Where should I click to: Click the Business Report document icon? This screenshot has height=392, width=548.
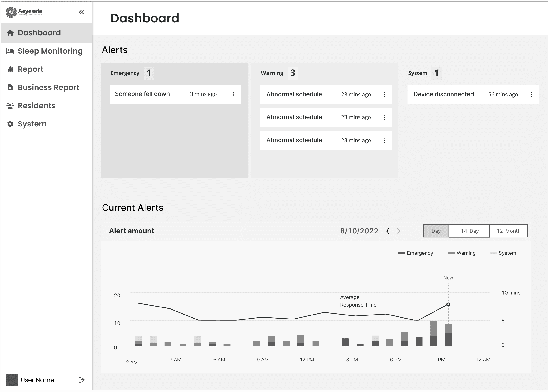pos(10,87)
